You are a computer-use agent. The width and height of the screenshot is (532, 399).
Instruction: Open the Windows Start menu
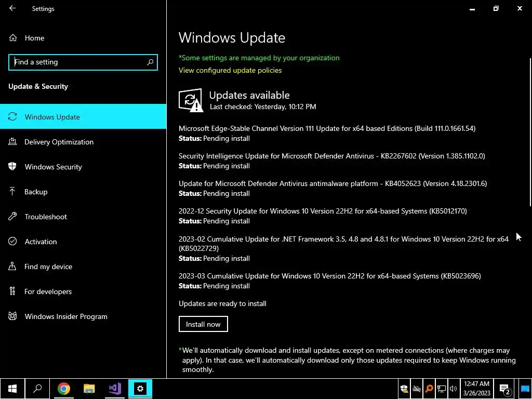(x=12, y=389)
